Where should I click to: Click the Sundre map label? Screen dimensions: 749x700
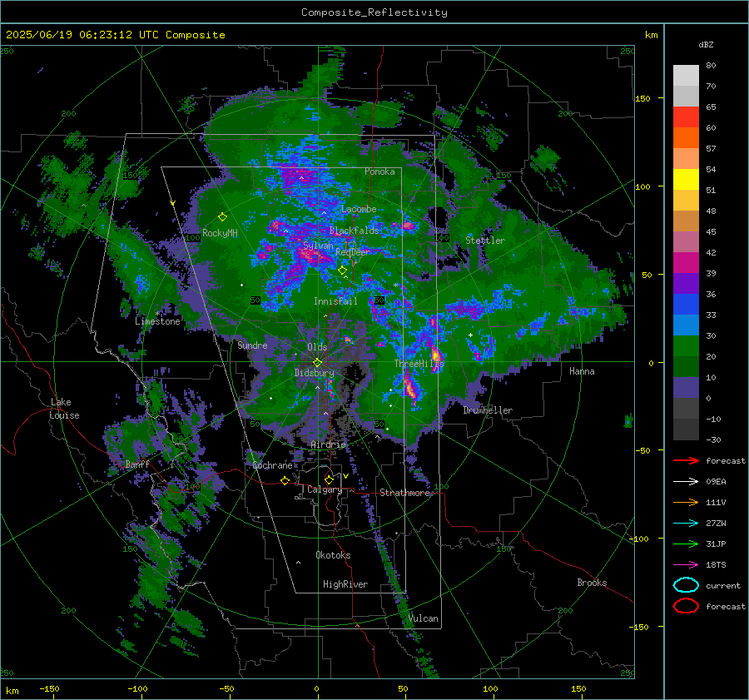pos(252,345)
